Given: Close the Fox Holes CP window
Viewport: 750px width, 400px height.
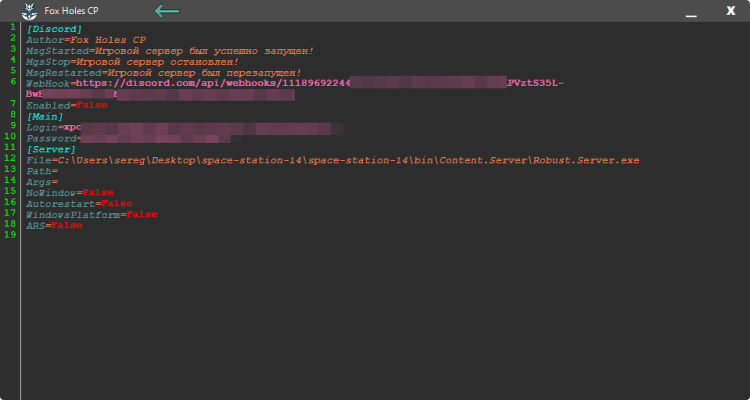Looking at the screenshot, I should point(730,11).
